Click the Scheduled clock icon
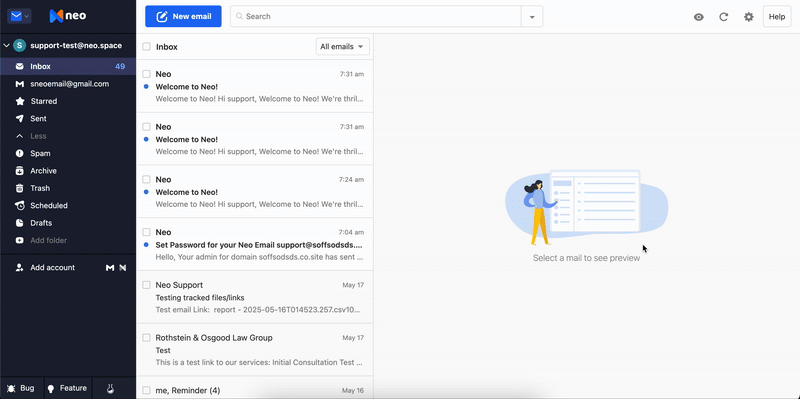Image resolution: width=800 pixels, height=399 pixels. click(x=19, y=205)
